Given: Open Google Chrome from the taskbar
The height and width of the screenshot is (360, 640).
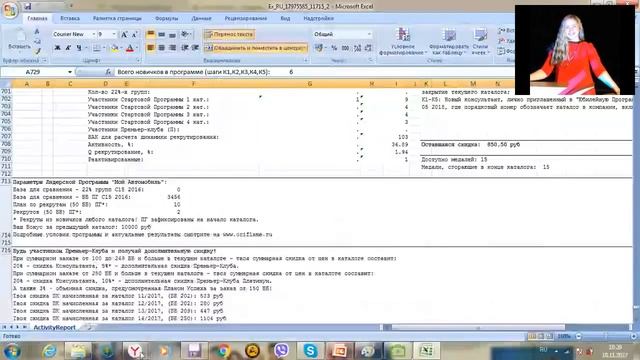Looking at the screenshot, I should pos(223,351).
